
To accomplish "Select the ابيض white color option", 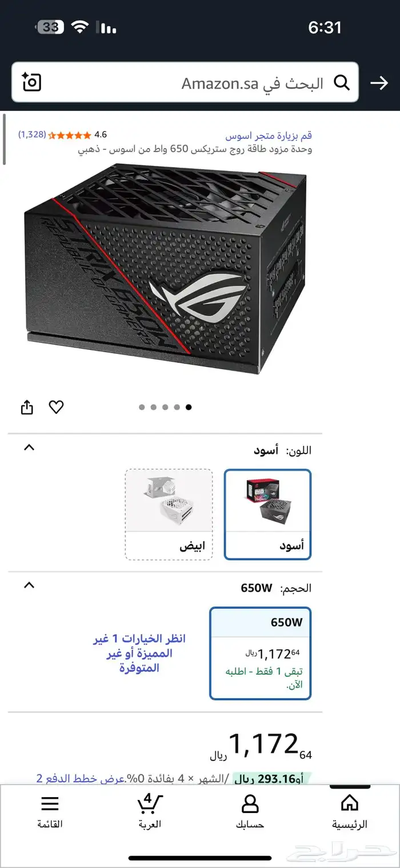I will (x=169, y=515).
